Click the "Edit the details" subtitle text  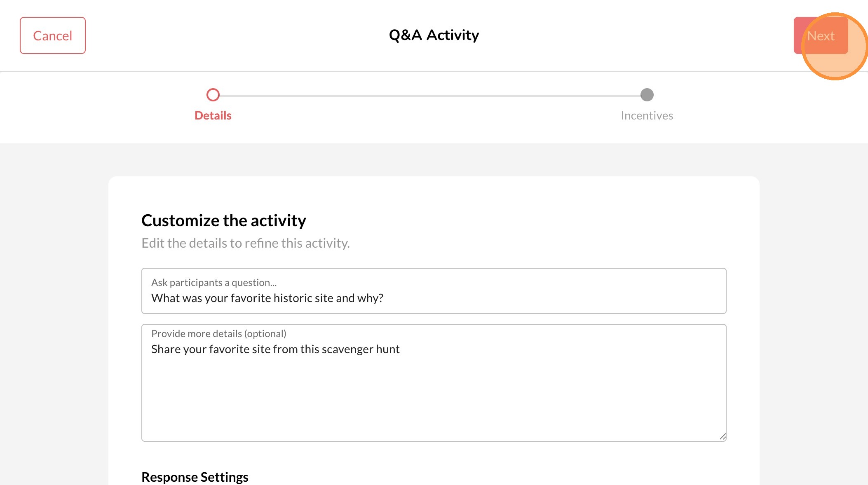[x=245, y=244]
